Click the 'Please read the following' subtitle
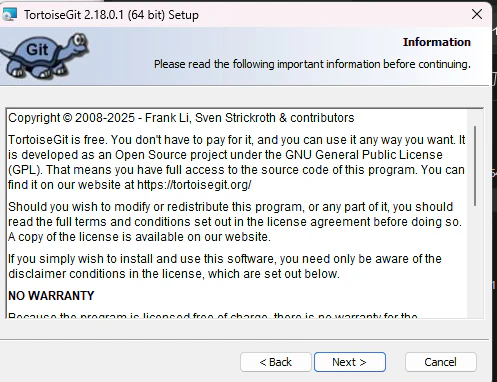Image resolution: width=497 pixels, height=382 pixels. [x=312, y=64]
